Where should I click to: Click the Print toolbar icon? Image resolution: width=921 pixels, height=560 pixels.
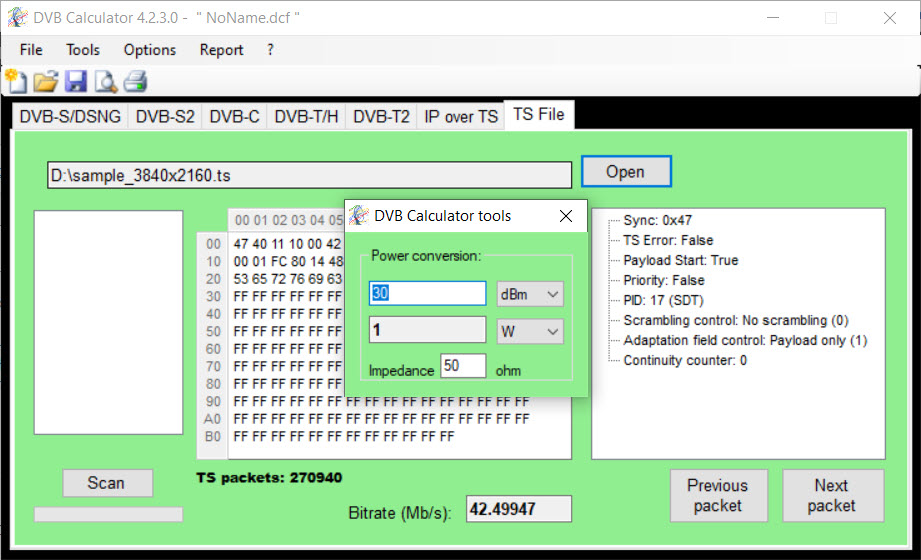click(x=136, y=81)
